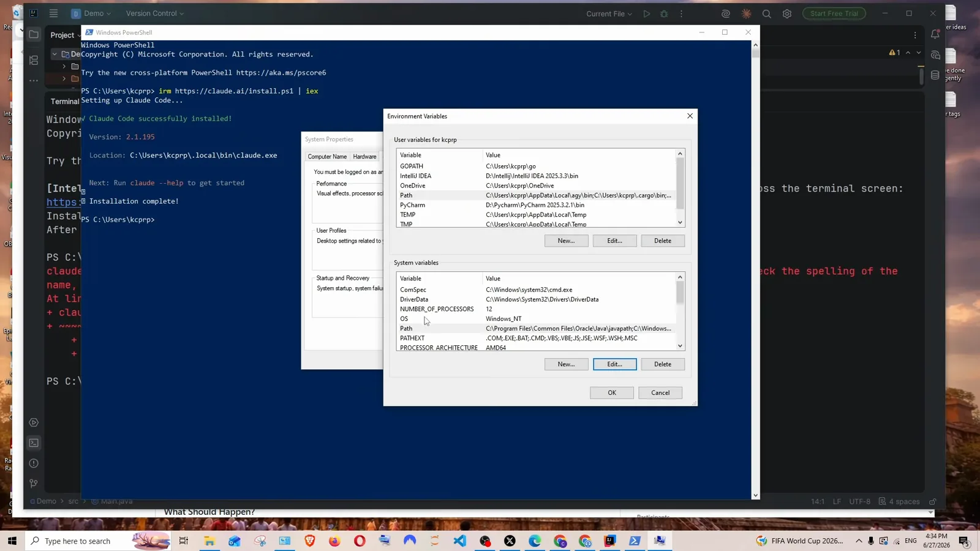Jump to next warning with down chevron
Image resolution: width=980 pixels, height=551 pixels.
[x=919, y=53]
